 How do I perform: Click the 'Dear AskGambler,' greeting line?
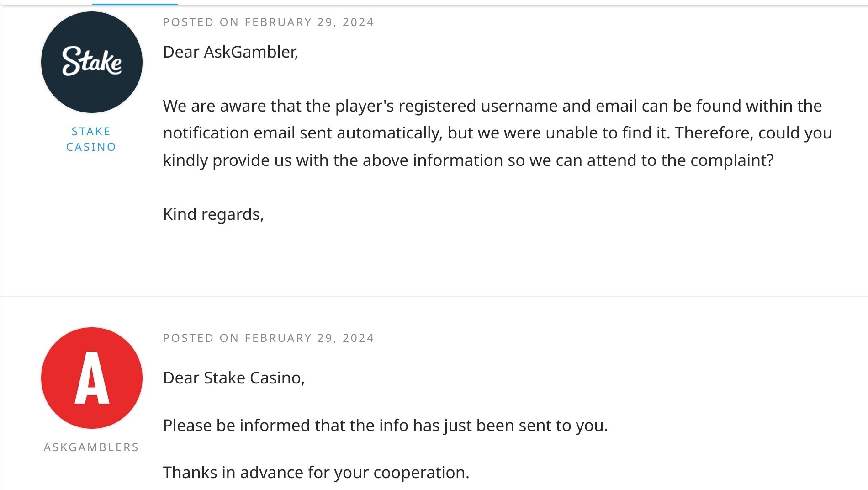point(230,52)
